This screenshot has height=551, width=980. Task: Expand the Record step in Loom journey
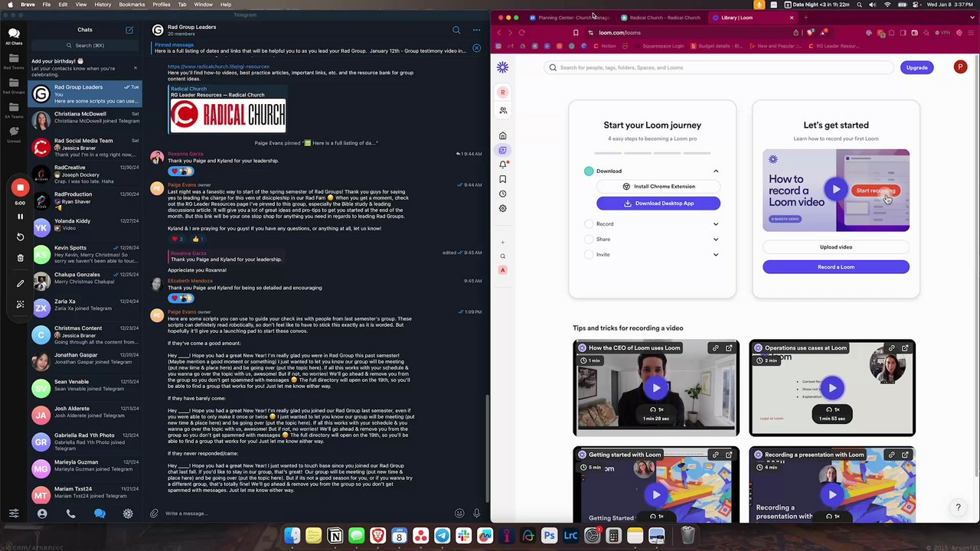716,224
